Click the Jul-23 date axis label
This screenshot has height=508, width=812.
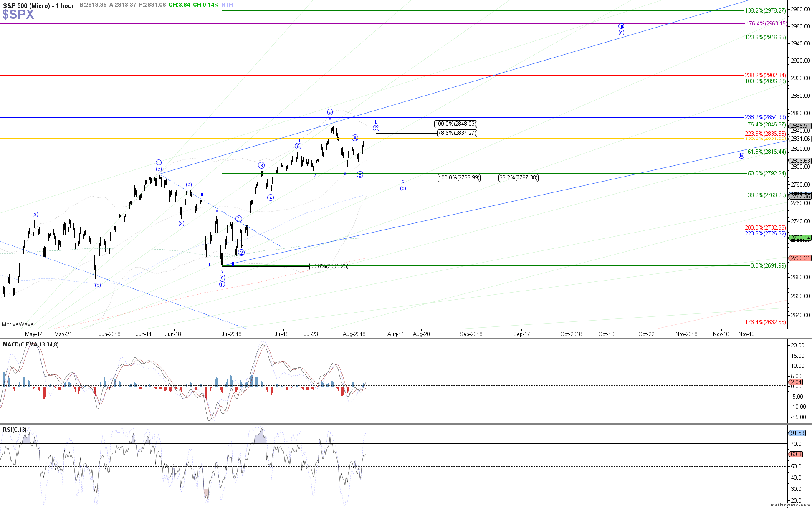click(311, 334)
